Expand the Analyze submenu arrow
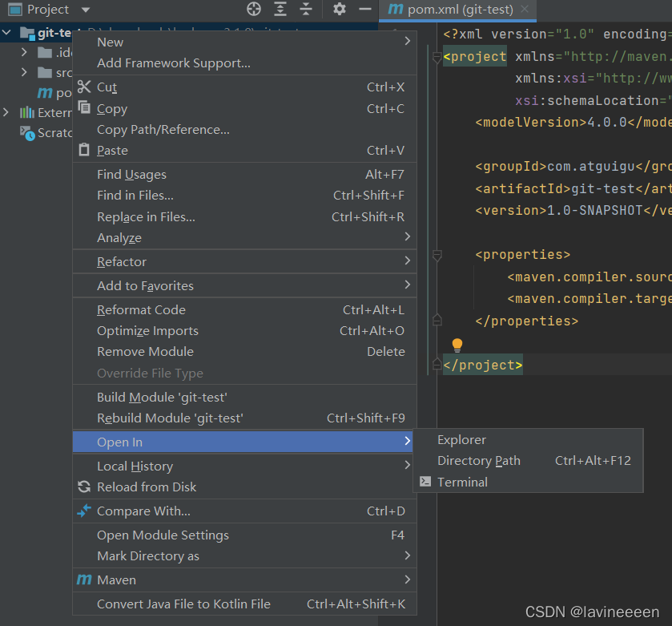 [x=408, y=236]
